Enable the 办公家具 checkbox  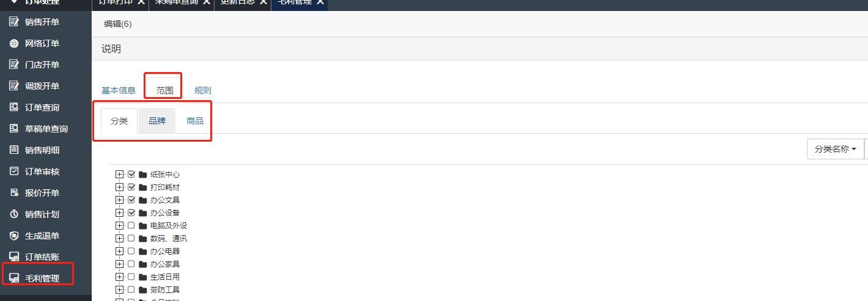point(131,264)
